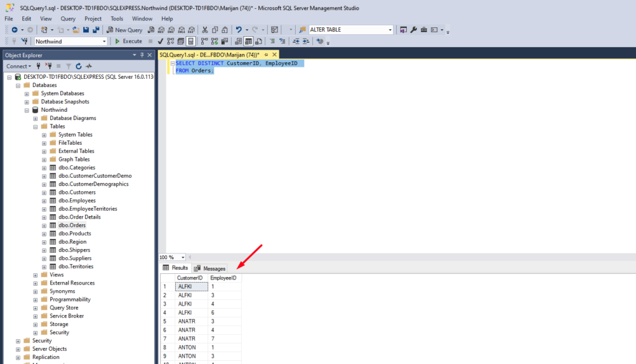Expand the System Databases node

(x=27, y=94)
